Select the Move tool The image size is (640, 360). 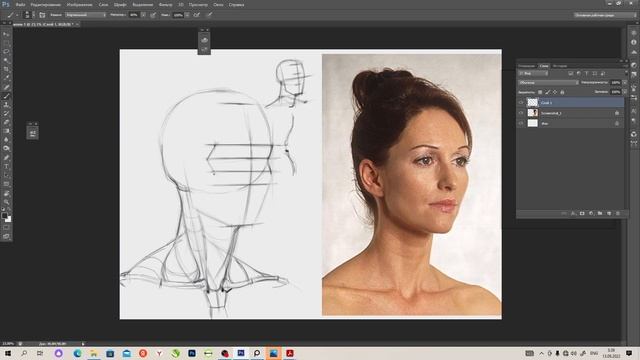(6, 34)
